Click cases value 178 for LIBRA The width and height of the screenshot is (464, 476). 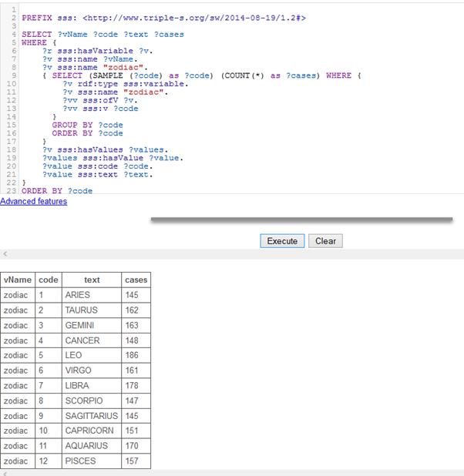point(136,386)
